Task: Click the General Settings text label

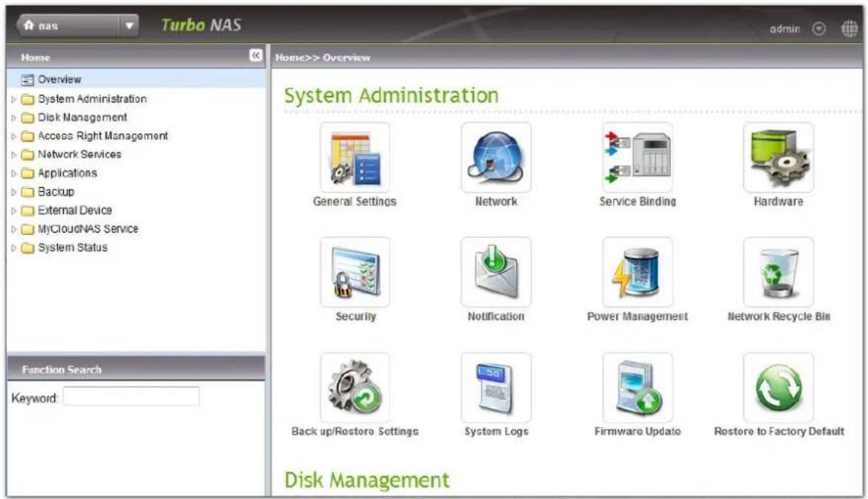Action: pyautogui.click(x=354, y=202)
